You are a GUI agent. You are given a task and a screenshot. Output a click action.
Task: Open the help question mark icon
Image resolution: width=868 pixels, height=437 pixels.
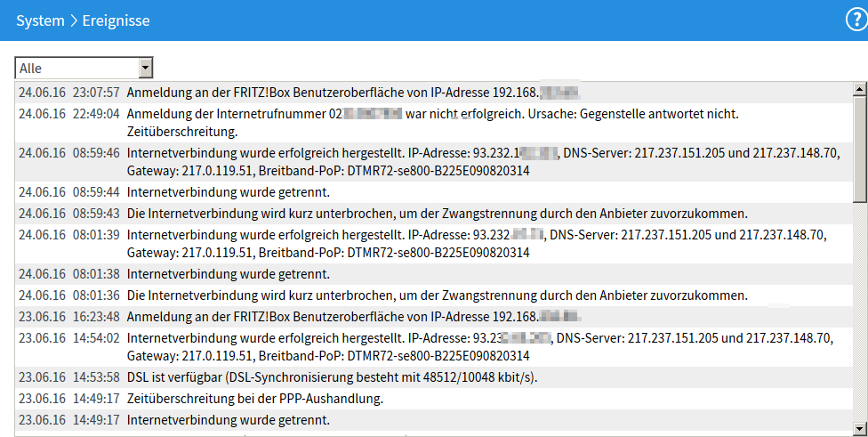pos(856,20)
